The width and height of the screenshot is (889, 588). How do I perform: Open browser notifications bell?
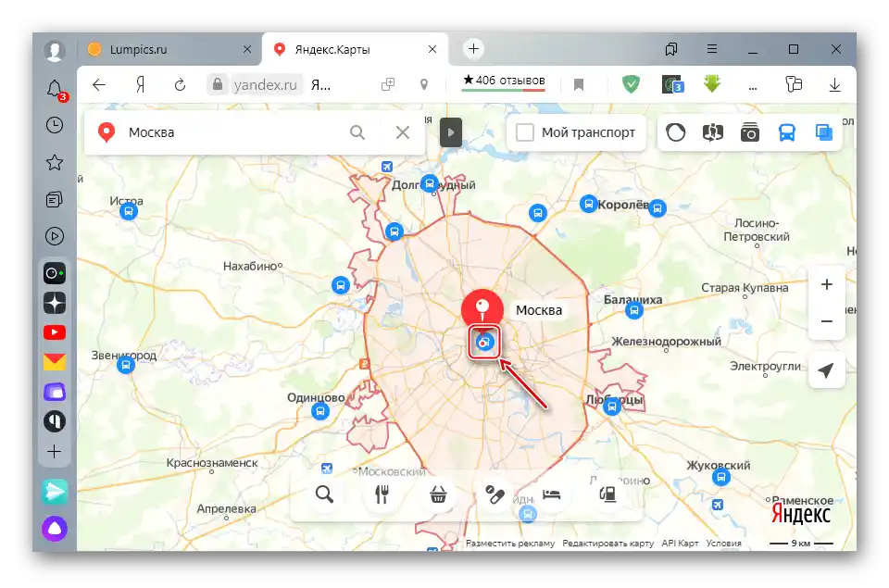pos(55,90)
